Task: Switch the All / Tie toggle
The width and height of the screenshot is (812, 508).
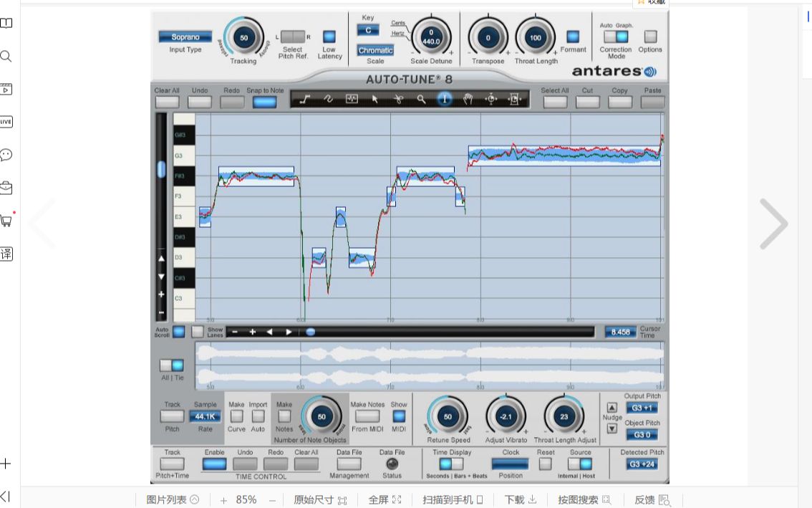Action: pos(171,365)
